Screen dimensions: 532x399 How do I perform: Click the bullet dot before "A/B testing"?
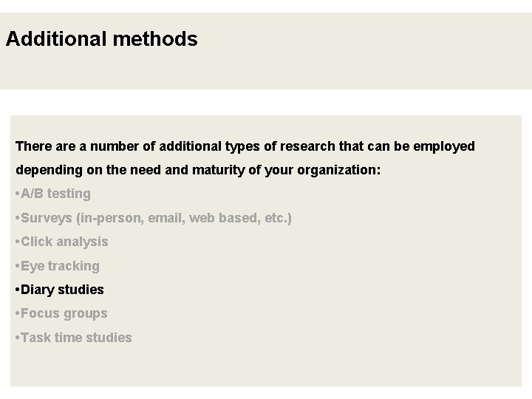17,194
